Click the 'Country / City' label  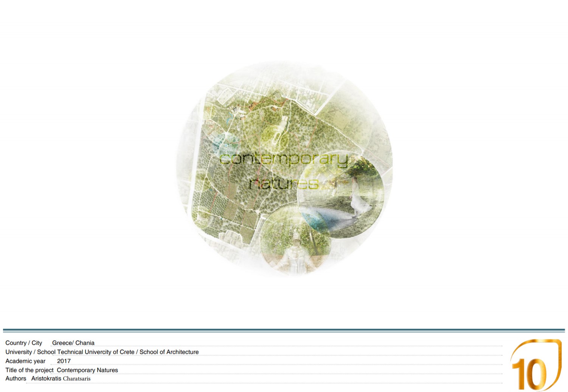coord(23,343)
